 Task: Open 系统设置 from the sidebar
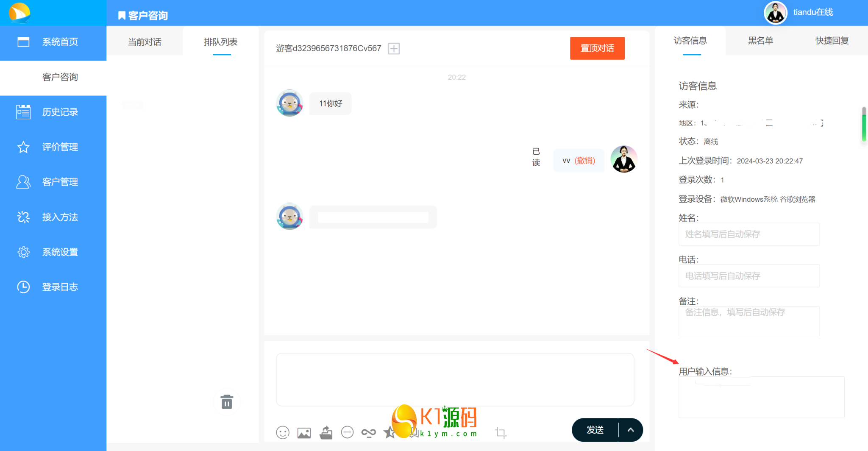coord(60,252)
